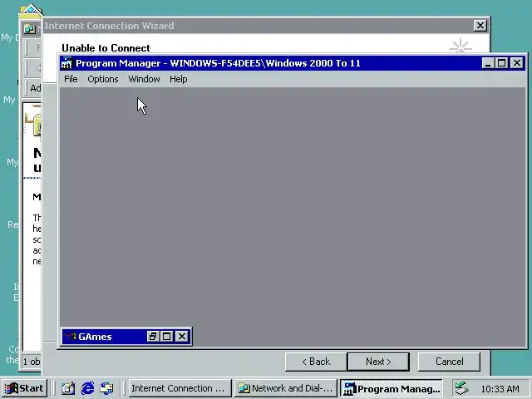Open the Help menu in Program Manager
The width and height of the screenshot is (532, 399).
tap(179, 79)
